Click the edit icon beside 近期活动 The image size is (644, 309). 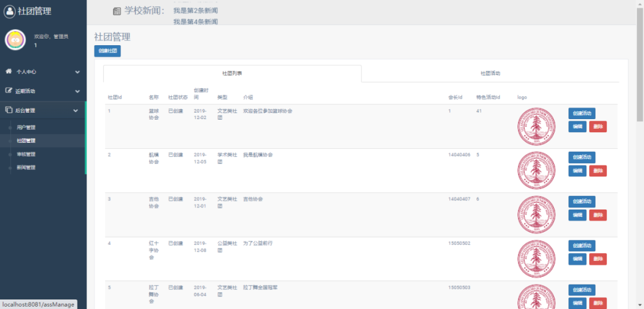coord(8,90)
